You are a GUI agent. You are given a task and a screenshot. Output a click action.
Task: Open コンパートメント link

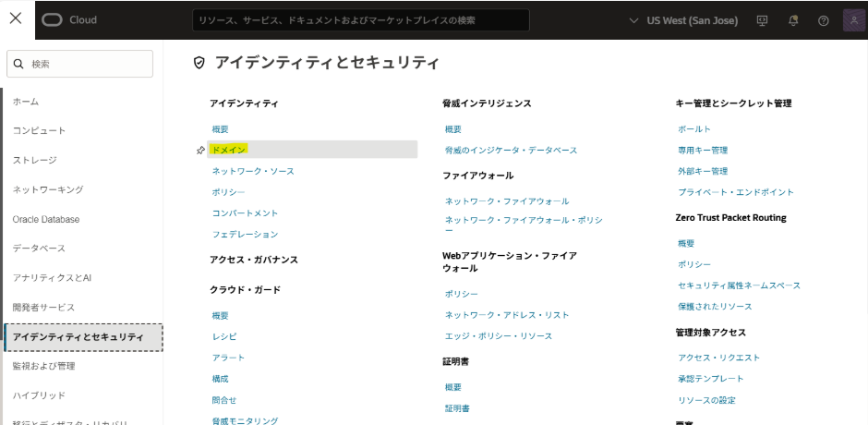pyautogui.click(x=246, y=213)
